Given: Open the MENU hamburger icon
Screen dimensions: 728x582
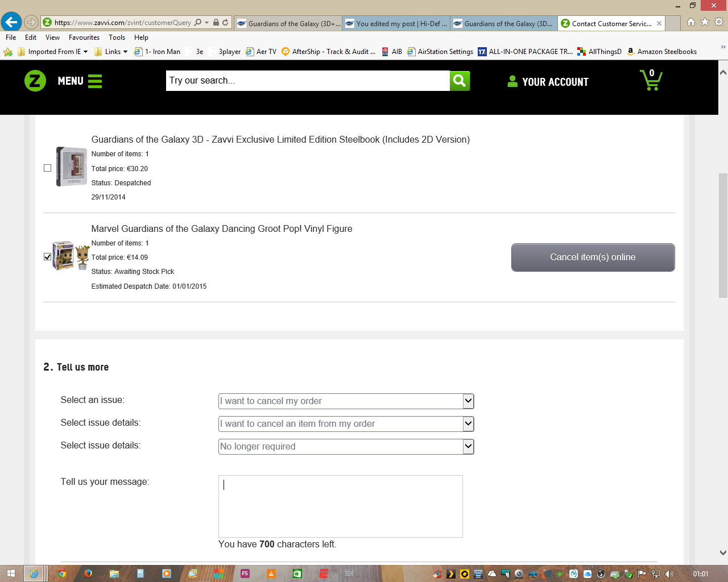Looking at the screenshot, I should point(95,81).
